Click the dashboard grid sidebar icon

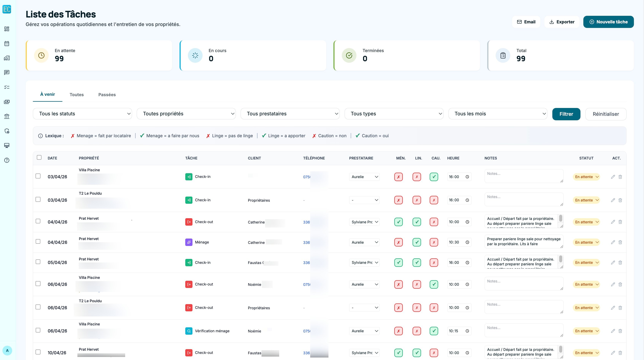click(x=7, y=29)
